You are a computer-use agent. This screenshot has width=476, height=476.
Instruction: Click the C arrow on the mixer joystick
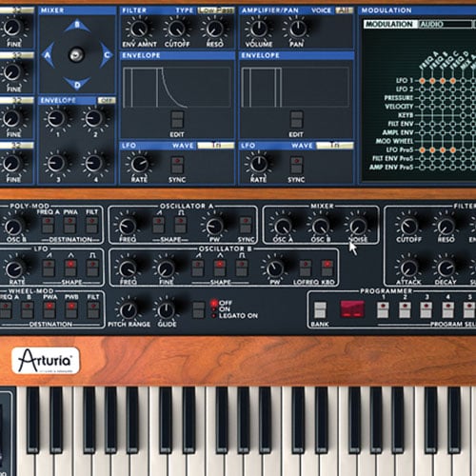(x=107, y=55)
